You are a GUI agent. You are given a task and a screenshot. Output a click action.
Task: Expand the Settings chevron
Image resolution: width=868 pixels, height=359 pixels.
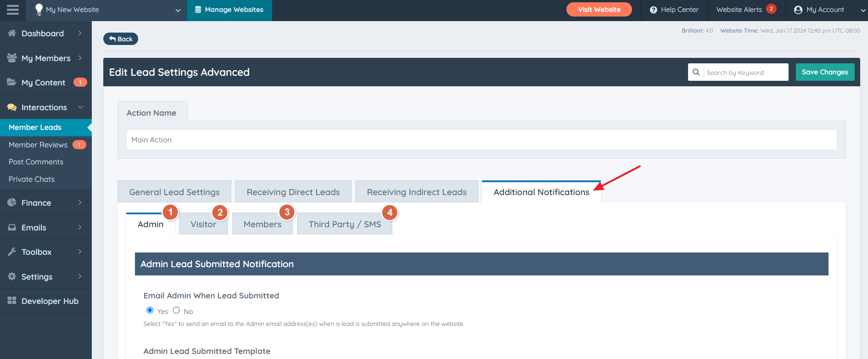(x=80, y=276)
